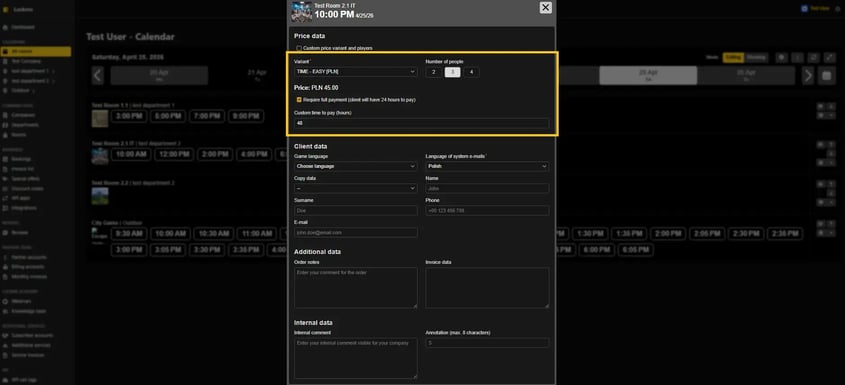
Task: Click the Annotation max 5 characters field
Action: pos(487,342)
